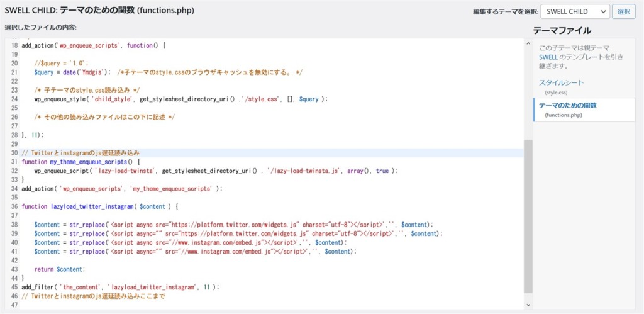The image size is (644, 314).
Task: Click empty line 47 in the editor
Action: pos(271,305)
